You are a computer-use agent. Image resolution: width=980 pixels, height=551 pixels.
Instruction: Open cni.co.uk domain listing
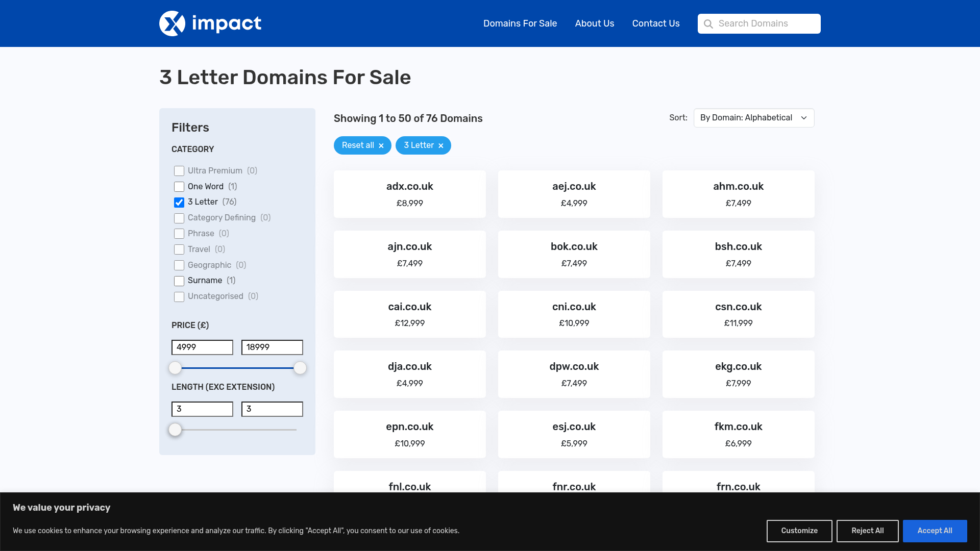click(x=574, y=314)
